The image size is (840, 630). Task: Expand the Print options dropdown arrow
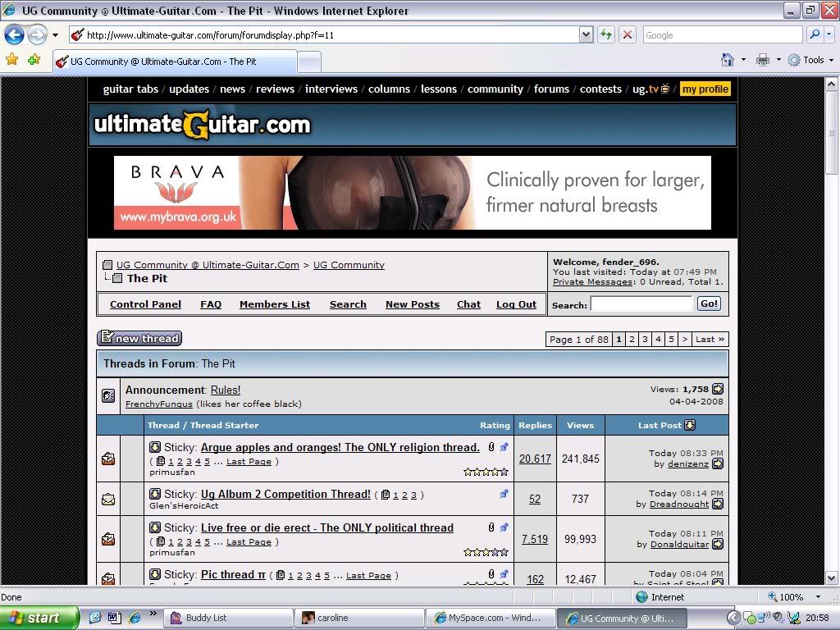click(x=778, y=59)
